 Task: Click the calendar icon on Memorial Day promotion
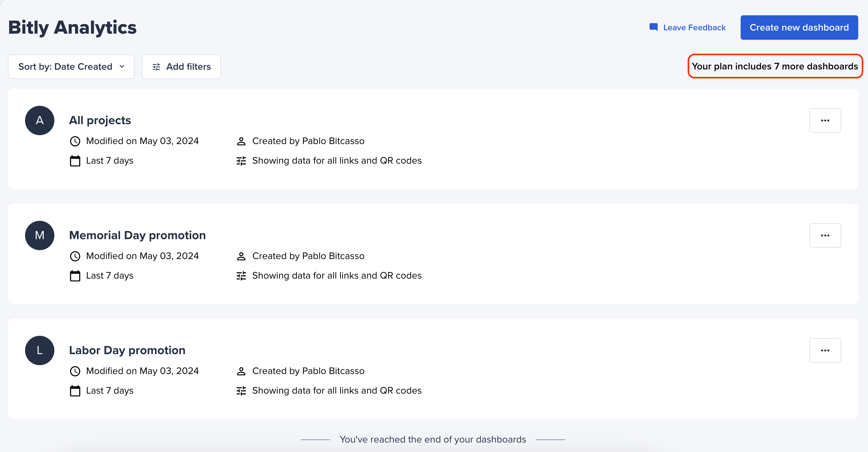[75, 276]
